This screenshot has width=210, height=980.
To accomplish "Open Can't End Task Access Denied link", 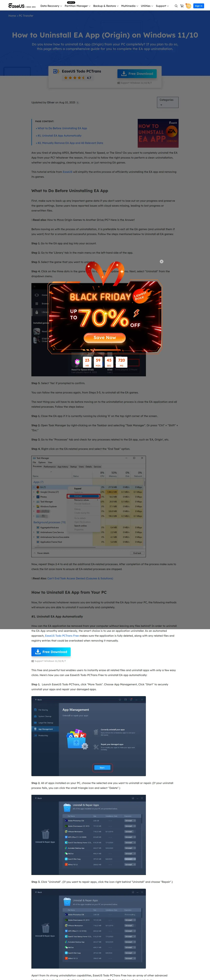I will [x=80, y=578].
